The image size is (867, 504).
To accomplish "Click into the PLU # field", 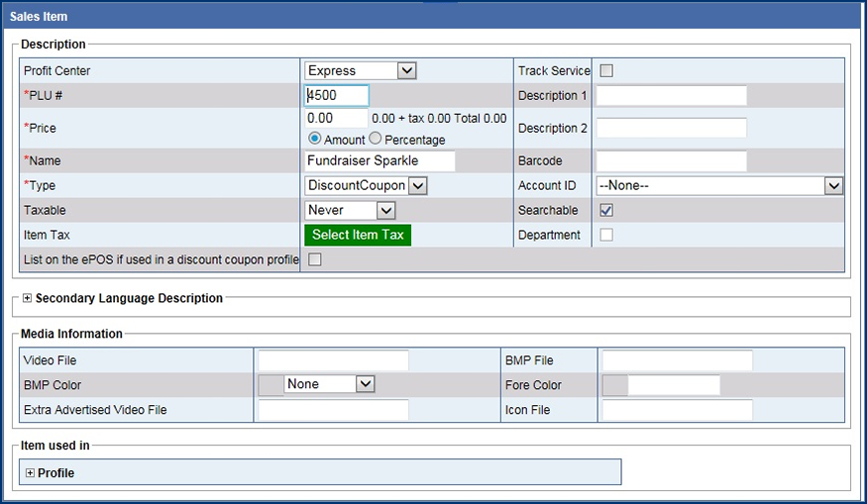I will (x=336, y=95).
